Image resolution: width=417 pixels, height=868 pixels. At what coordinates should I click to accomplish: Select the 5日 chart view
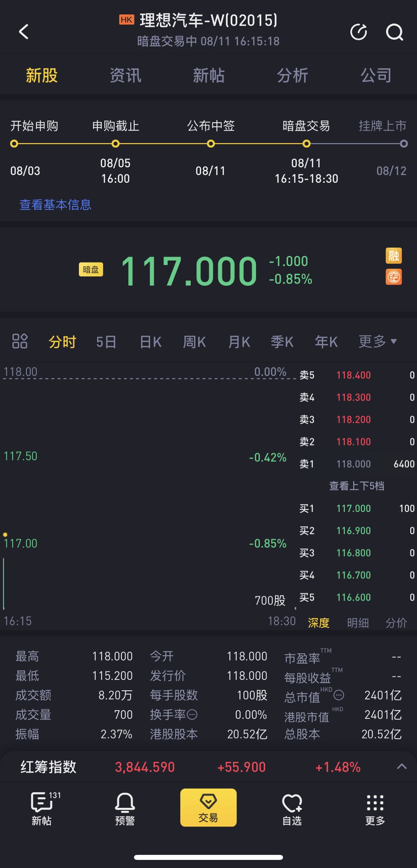(106, 342)
